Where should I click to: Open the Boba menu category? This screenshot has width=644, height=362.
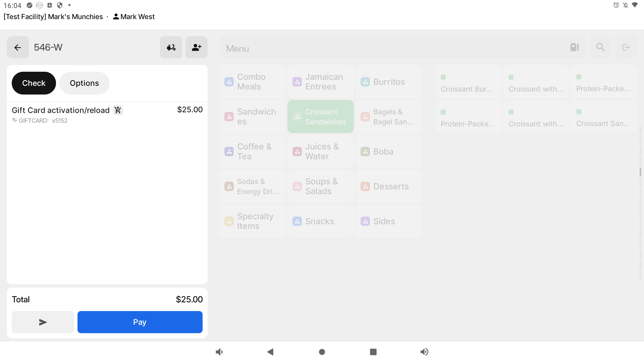[x=389, y=152]
